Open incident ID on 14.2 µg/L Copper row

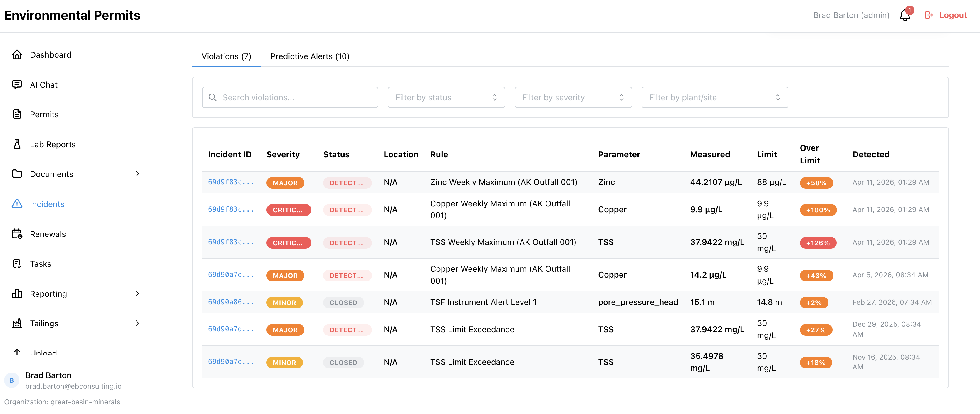point(231,275)
